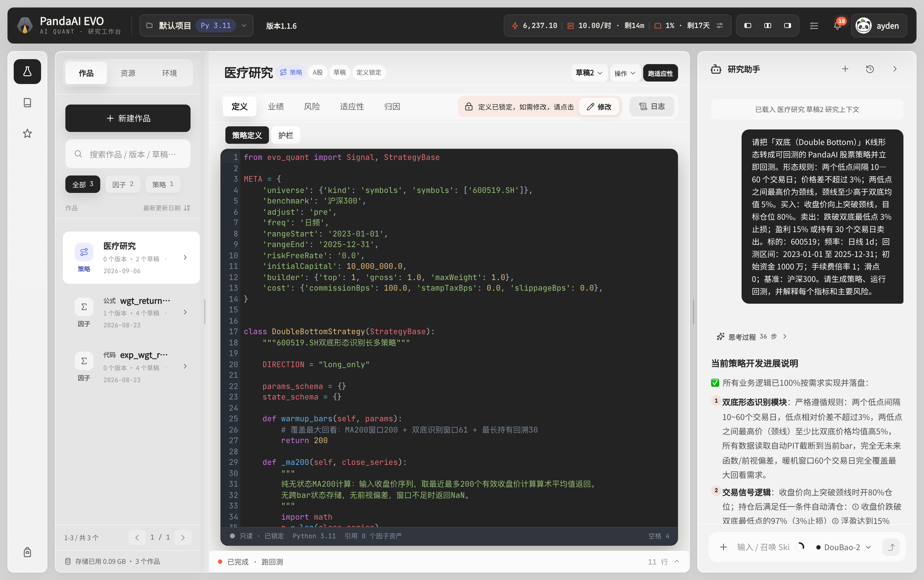Image resolution: width=924 pixels, height=580 pixels.
Task: Open the 日志 log button
Action: coord(652,106)
